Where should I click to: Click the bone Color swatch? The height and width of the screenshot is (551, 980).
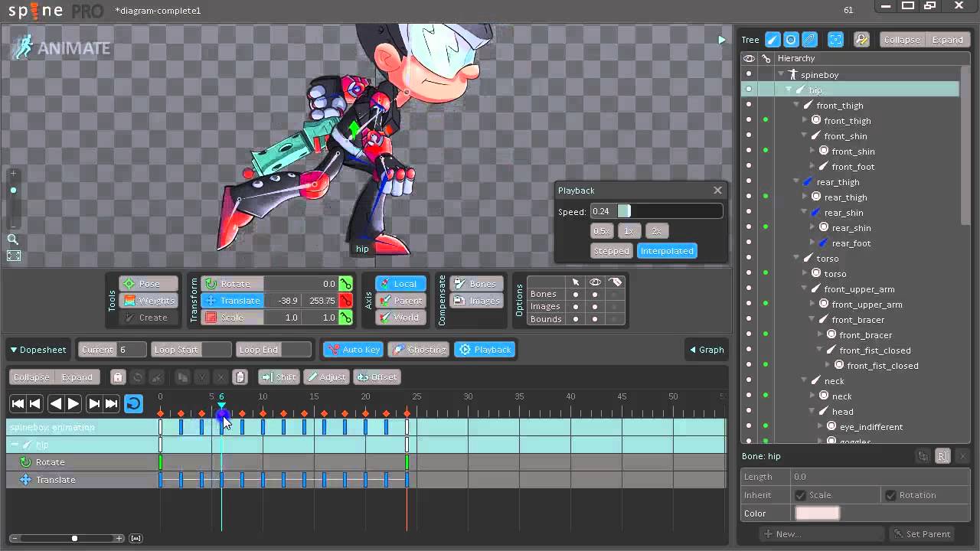coord(817,514)
